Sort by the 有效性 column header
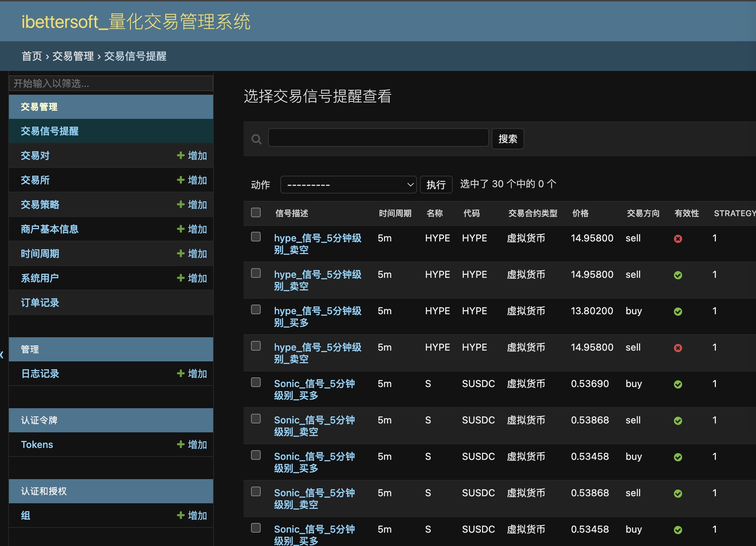This screenshot has height=546, width=756. 687,213
